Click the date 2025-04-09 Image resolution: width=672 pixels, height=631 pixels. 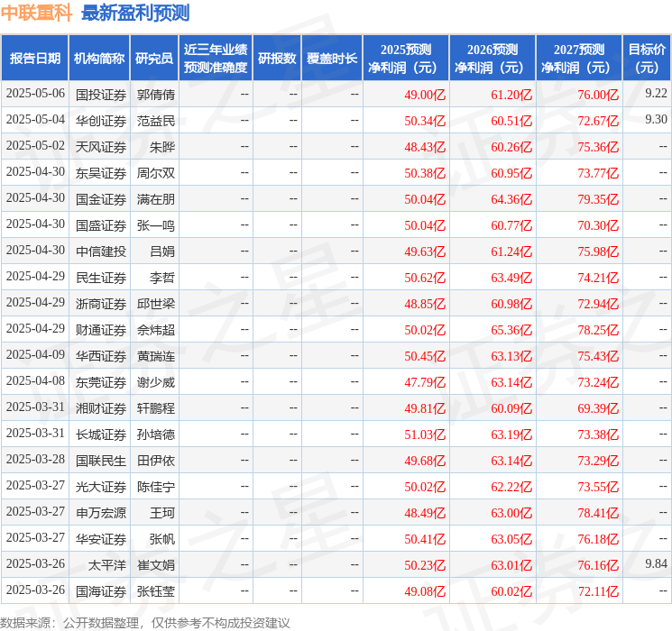(x=35, y=354)
